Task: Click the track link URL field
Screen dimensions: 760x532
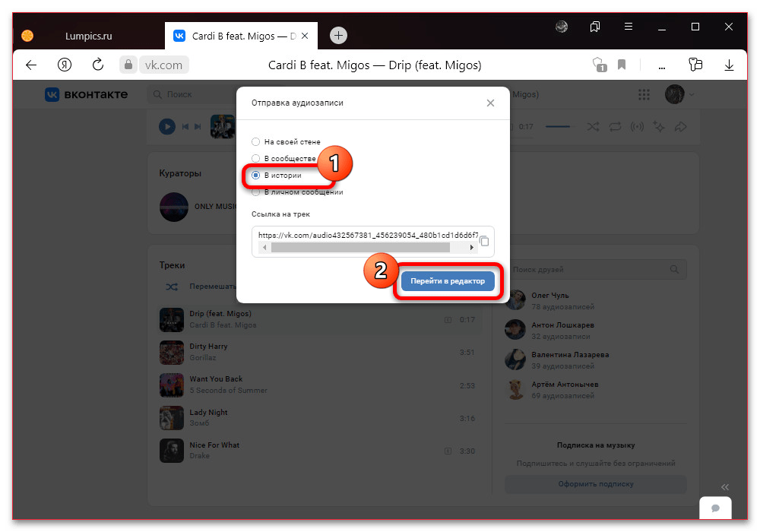Action: [x=367, y=235]
